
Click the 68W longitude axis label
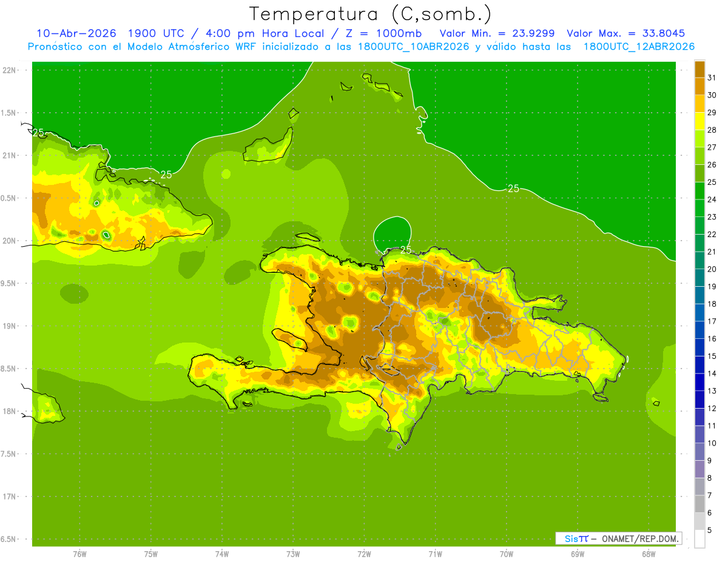click(649, 554)
